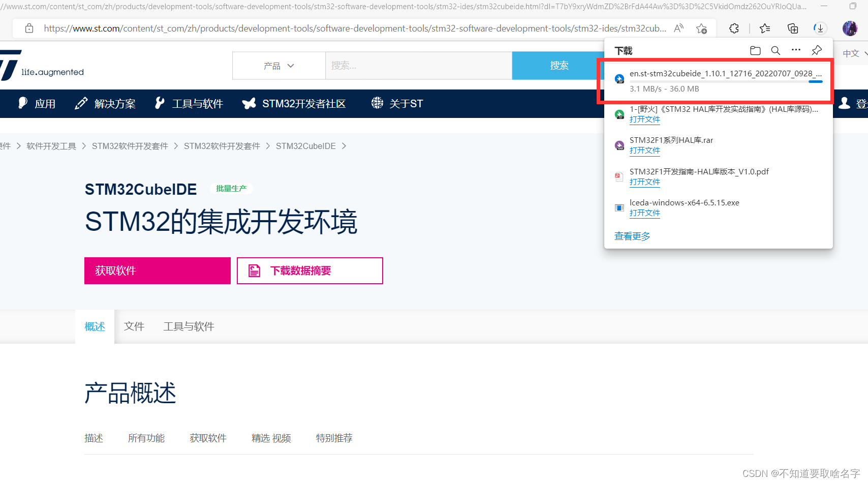
Task: Open downloads folder icon in panel
Action: click(x=755, y=50)
